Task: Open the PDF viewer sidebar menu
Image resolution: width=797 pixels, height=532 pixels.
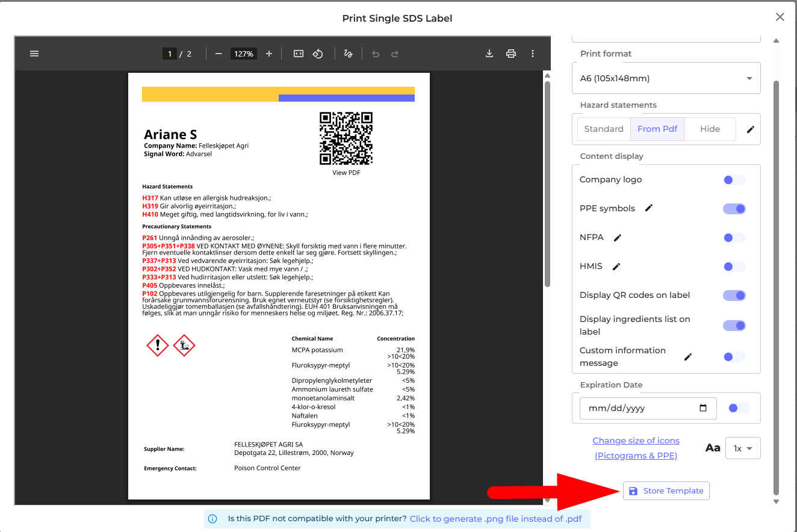Action: tap(34, 54)
